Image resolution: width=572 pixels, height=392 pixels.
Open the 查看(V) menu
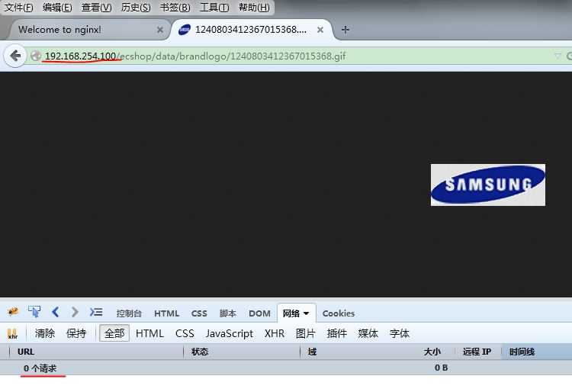96,8
